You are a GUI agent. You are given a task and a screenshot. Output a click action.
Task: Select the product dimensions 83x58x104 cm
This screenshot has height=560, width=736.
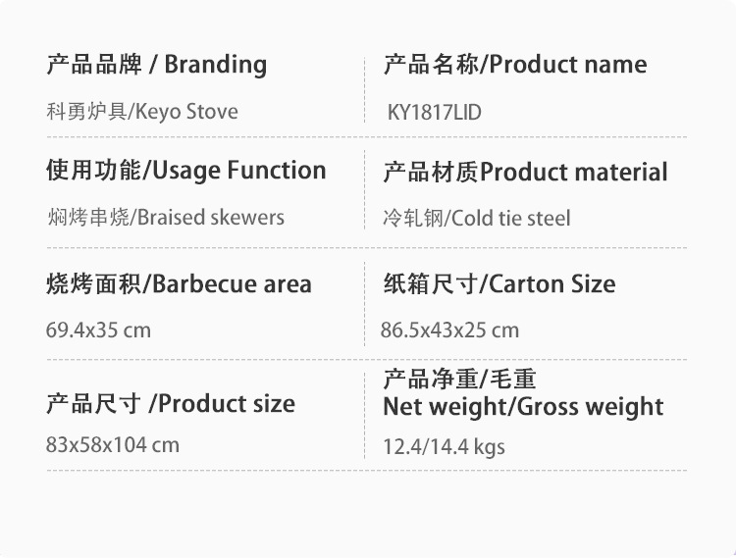coord(113,444)
